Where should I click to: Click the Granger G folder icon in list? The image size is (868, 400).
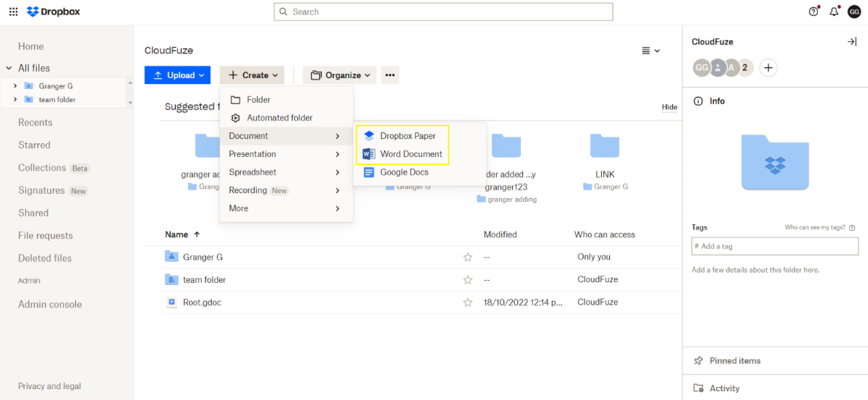coord(171,256)
